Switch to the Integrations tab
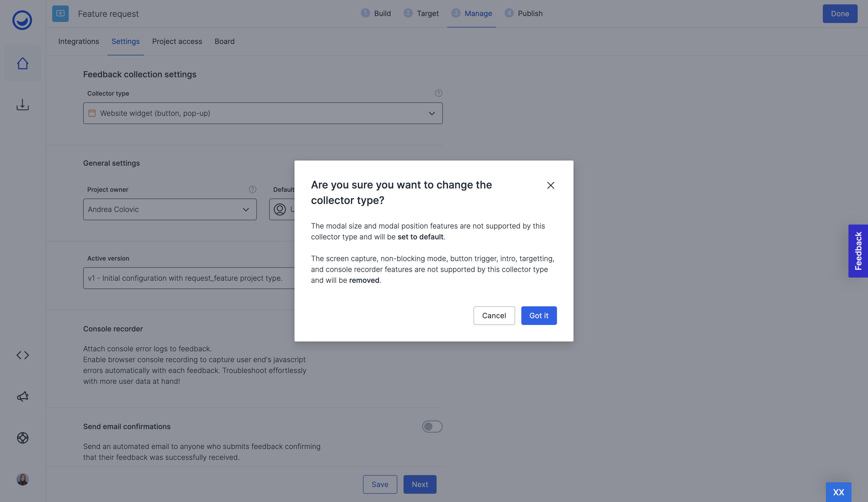Screen dimensions: 868x502 (x=79, y=41)
